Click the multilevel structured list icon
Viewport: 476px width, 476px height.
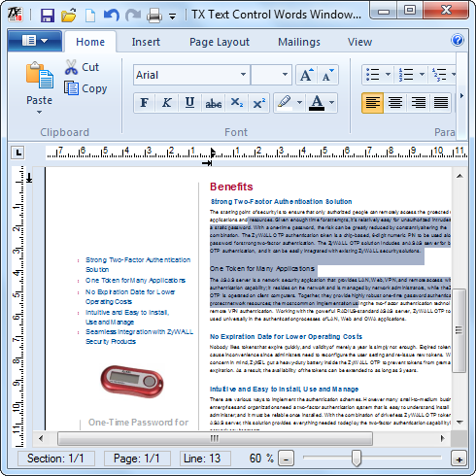tap(440, 75)
